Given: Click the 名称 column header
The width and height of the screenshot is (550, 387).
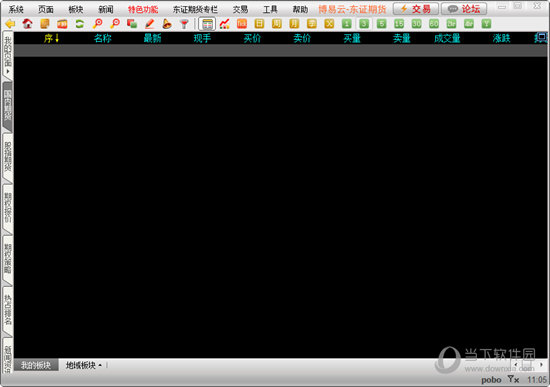Looking at the screenshot, I should coord(102,38).
